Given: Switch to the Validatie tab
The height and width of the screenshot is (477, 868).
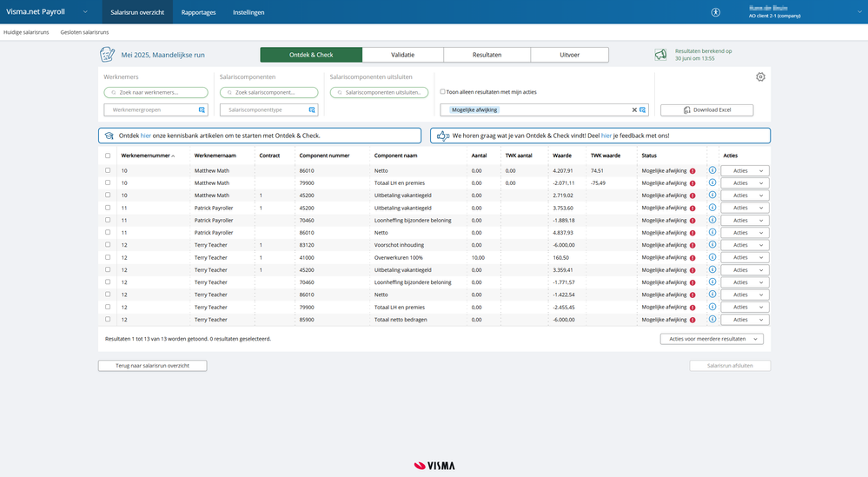Looking at the screenshot, I should (x=402, y=55).
